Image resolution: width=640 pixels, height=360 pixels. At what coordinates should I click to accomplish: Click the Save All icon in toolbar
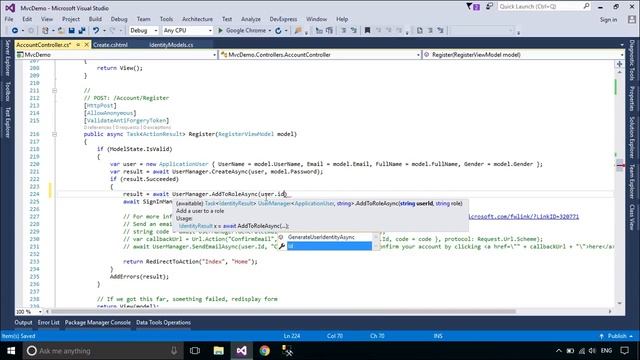pos(82,31)
